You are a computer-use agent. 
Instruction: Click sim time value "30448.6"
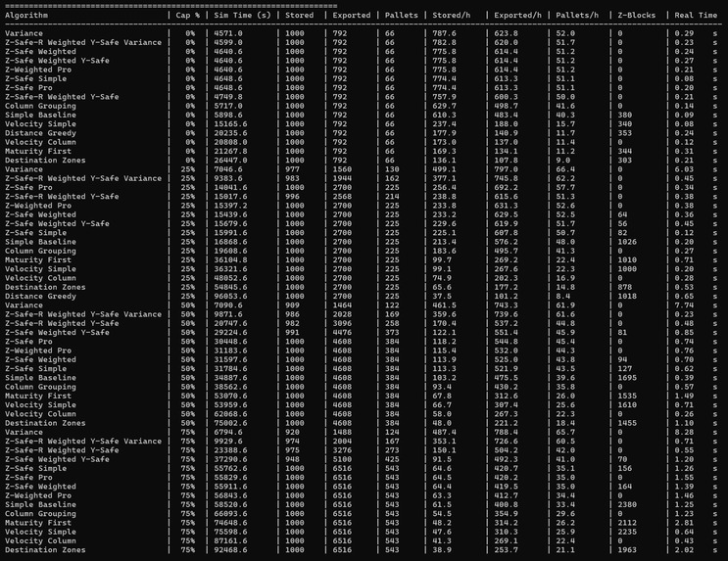pyautogui.click(x=230, y=342)
